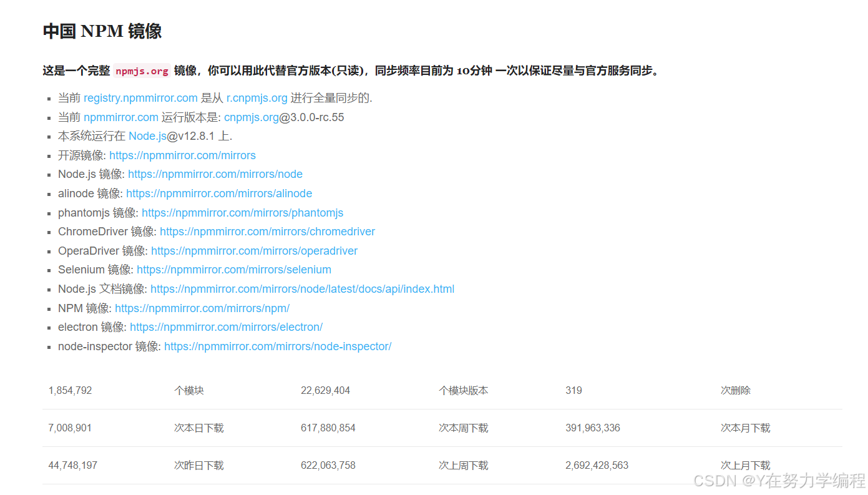
Task: Click the 次昨日下载 cell
Action: pyautogui.click(x=198, y=466)
